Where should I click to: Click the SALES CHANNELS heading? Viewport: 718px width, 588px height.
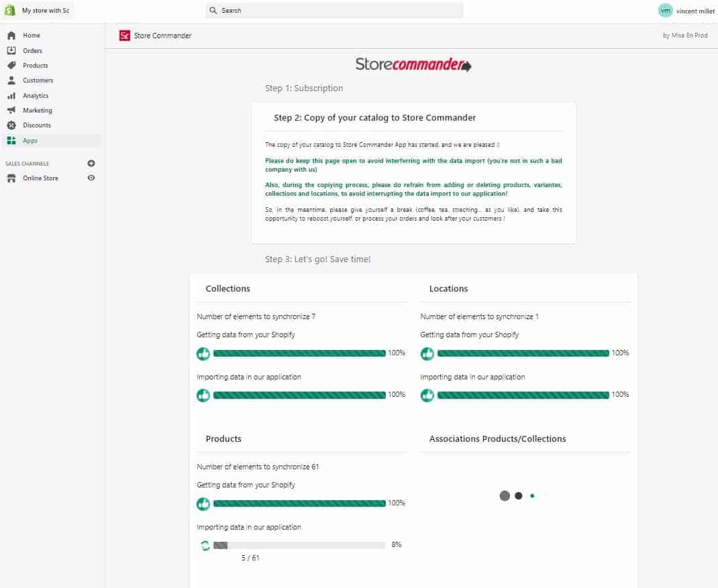point(27,164)
